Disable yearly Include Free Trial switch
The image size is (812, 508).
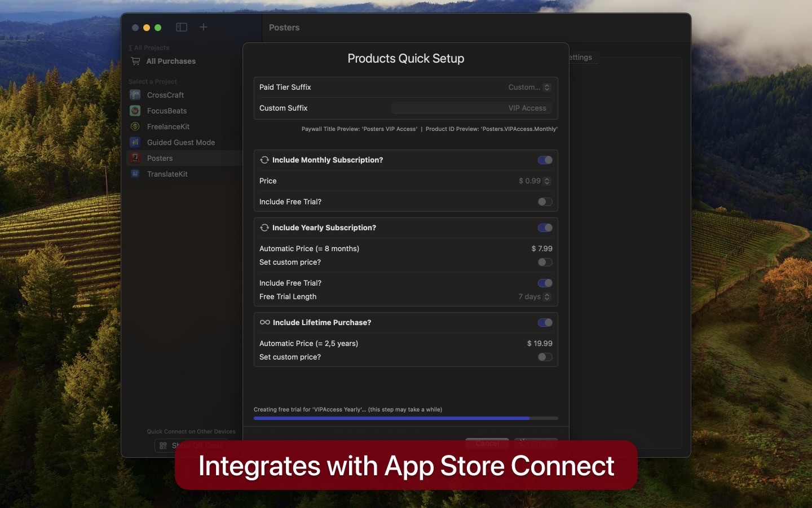pos(545,283)
